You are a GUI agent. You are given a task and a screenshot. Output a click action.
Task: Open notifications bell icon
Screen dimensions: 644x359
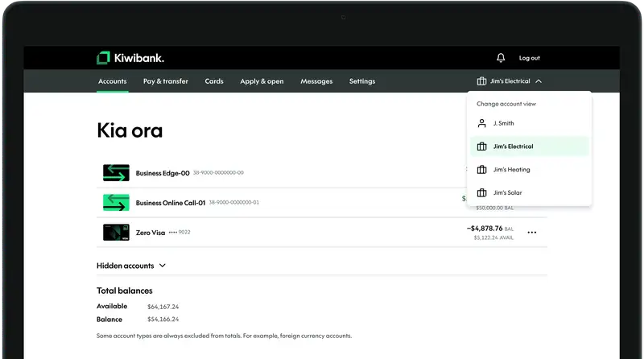pyautogui.click(x=500, y=58)
